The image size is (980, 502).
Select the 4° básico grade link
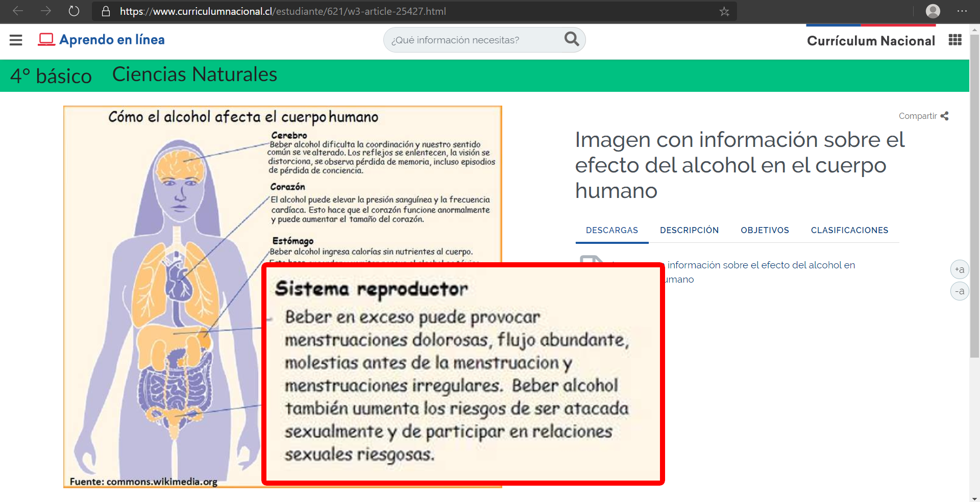click(51, 76)
